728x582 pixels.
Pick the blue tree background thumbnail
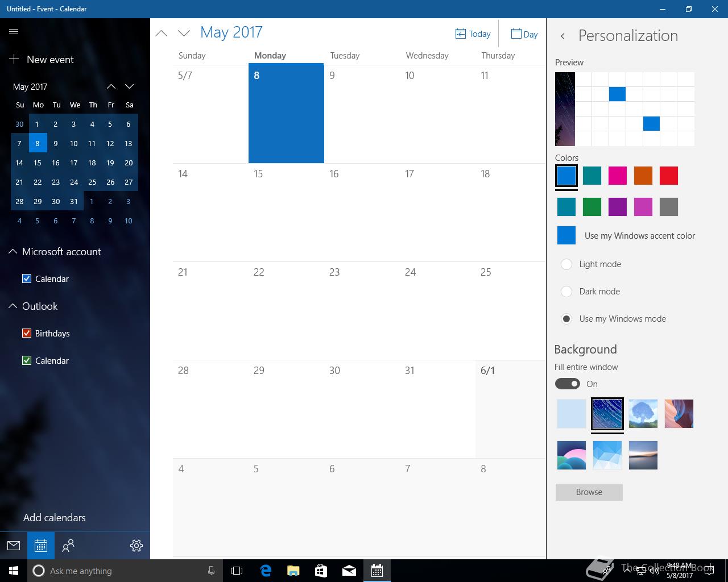pyautogui.click(x=643, y=414)
